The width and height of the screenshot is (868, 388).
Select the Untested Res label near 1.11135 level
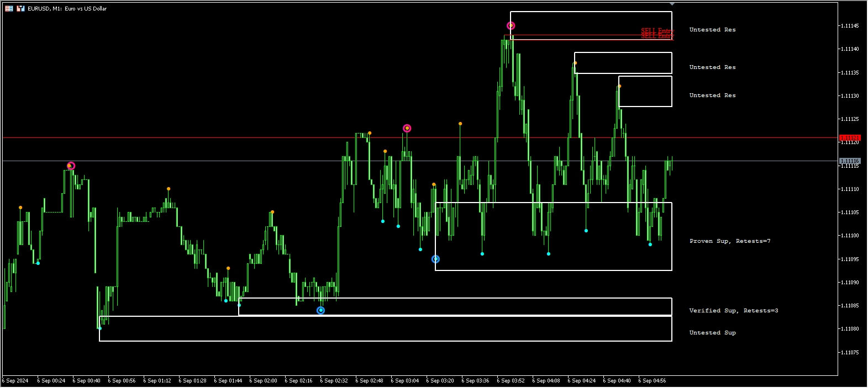pyautogui.click(x=712, y=67)
